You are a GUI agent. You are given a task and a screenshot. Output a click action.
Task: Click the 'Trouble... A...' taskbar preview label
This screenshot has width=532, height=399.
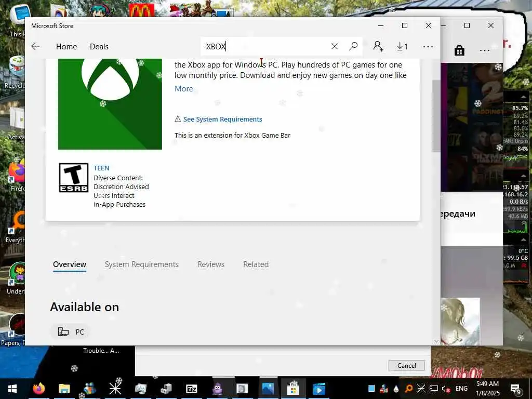(x=101, y=351)
